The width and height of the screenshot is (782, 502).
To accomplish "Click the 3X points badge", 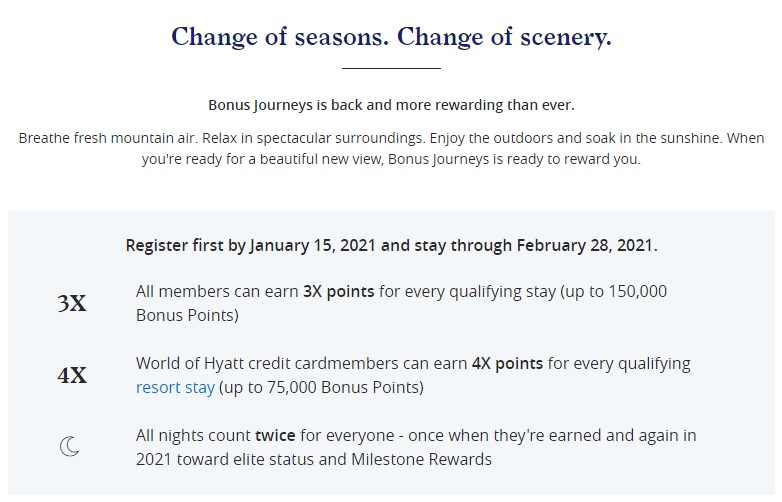I will tap(72, 304).
